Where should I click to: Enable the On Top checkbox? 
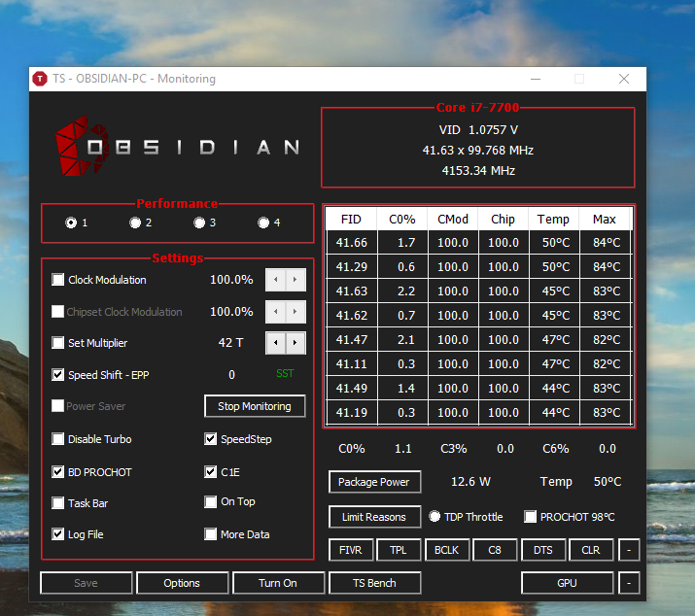[x=211, y=501]
